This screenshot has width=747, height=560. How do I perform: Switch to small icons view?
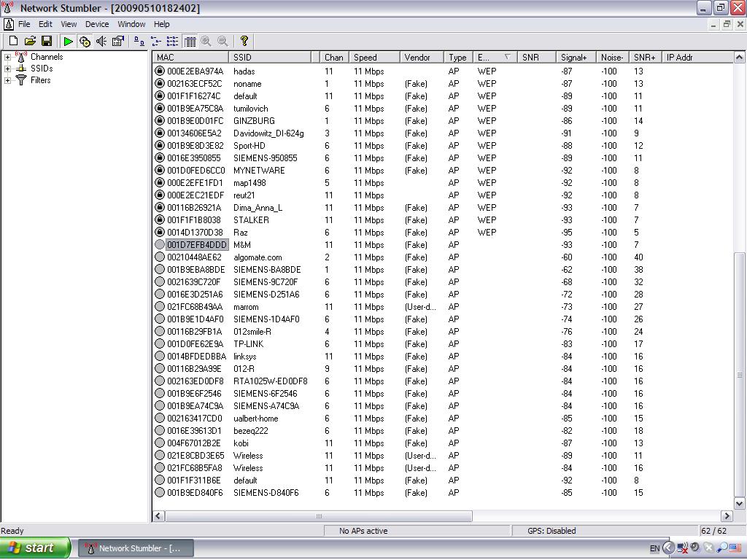click(x=156, y=42)
